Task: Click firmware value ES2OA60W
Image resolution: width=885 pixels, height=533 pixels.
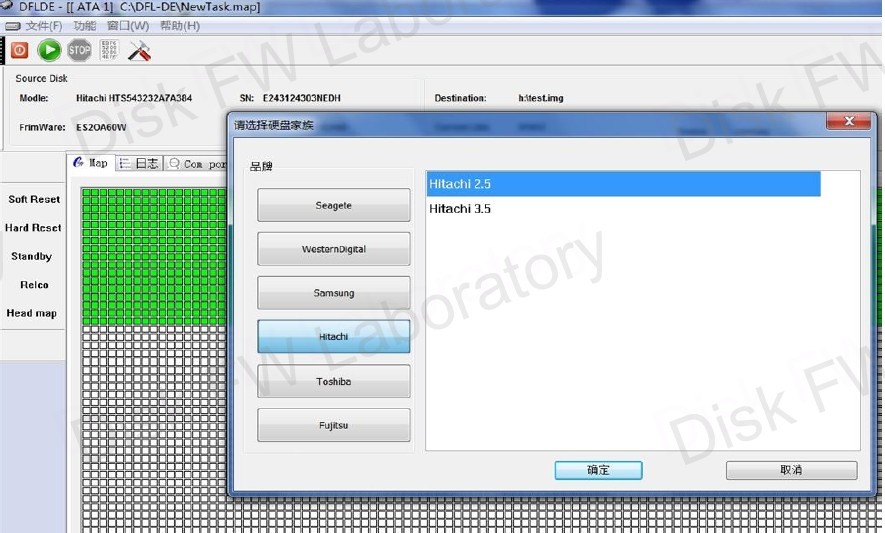Action: click(x=101, y=127)
